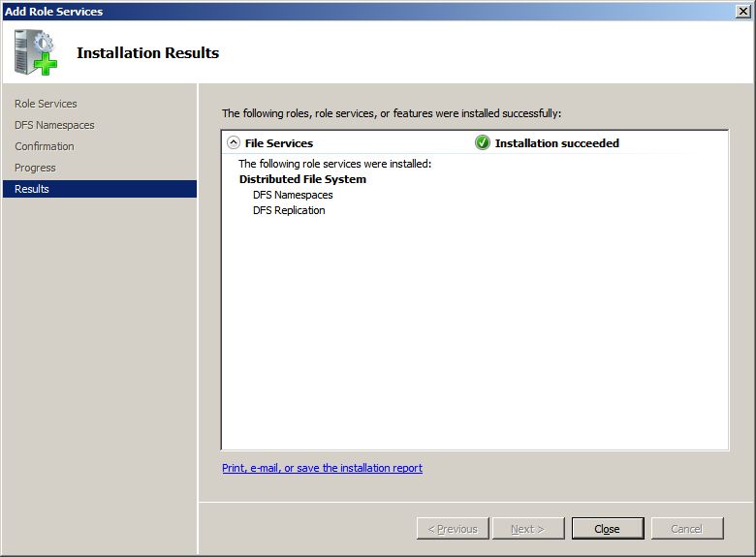The width and height of the screenshot is (756, 557).
Task: Click the Add Role Services title bar text
Action: pyautogui.click(x=53, y=11)
